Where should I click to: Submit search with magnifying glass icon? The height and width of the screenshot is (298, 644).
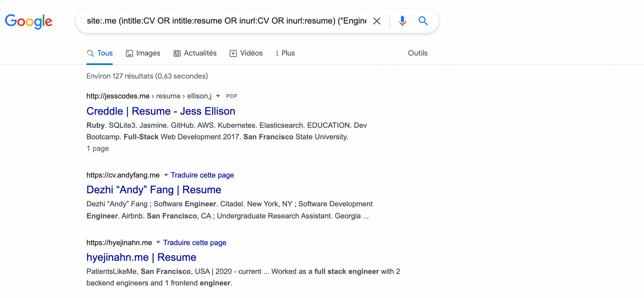coord(423,21)
